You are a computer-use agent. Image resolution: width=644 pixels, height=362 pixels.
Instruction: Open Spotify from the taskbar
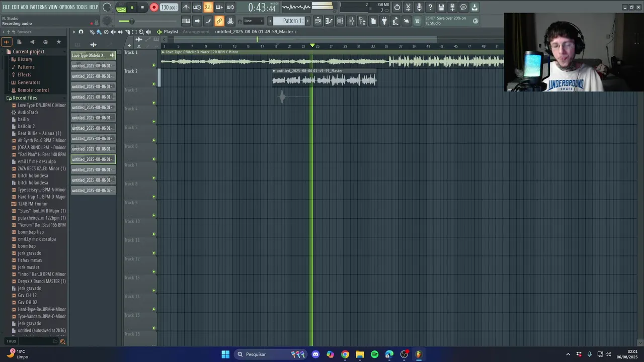tap(374, 354)
